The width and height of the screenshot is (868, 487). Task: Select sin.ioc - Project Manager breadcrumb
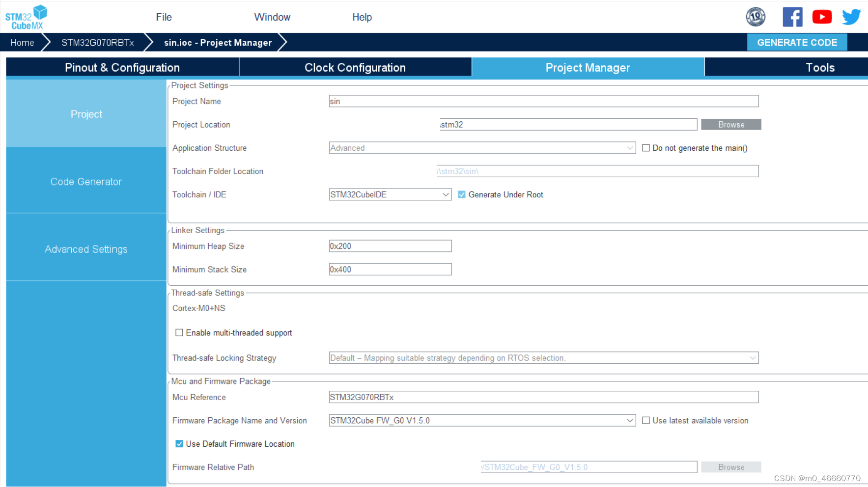218,43
